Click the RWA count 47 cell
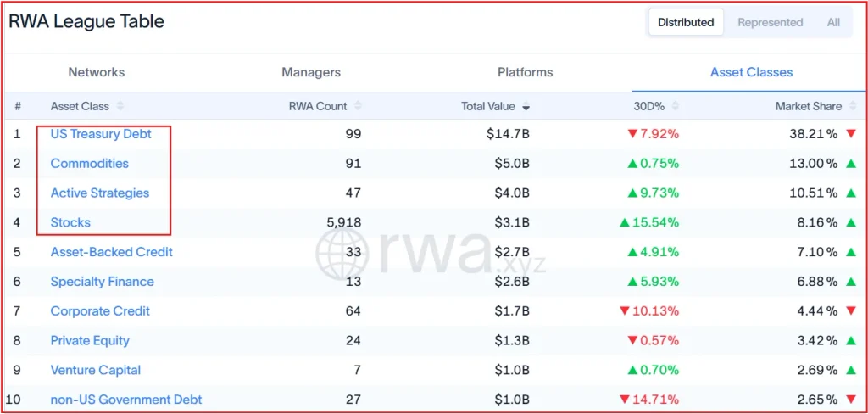Viewport: 868px width, 414px height. tap(353, 193)
